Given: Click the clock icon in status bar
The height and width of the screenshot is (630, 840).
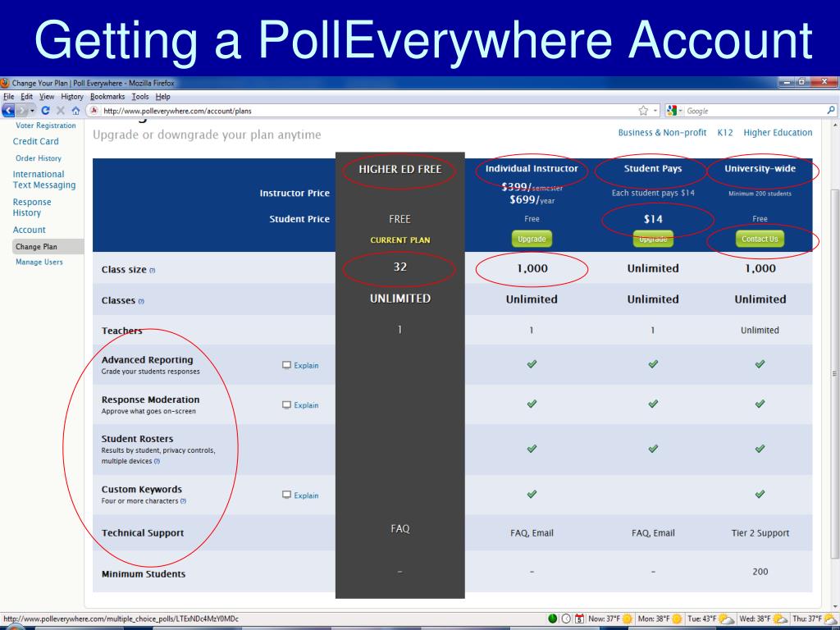Looking at the screenshot, I should click(566, 619).
